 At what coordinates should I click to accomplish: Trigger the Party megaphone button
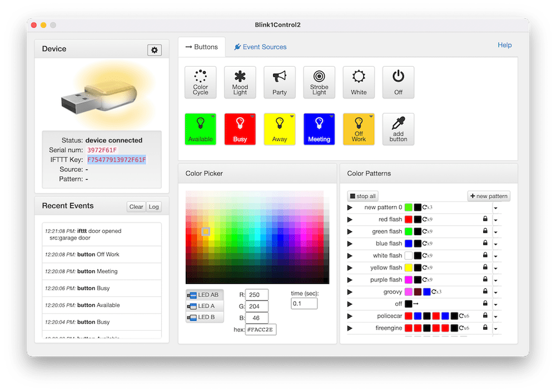[280, 82]
